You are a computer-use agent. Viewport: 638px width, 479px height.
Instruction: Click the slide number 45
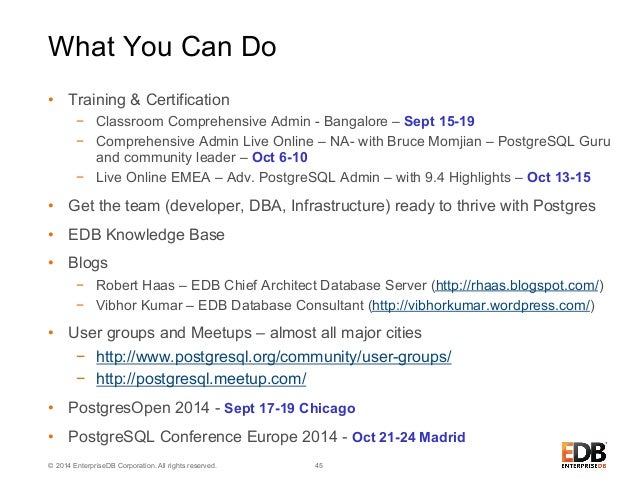(319, 465)
